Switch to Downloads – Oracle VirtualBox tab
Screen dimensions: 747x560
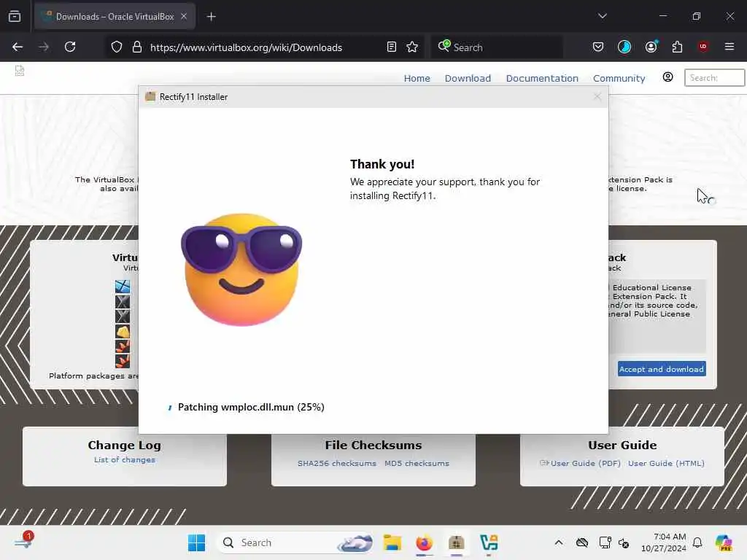click(115, 17)
